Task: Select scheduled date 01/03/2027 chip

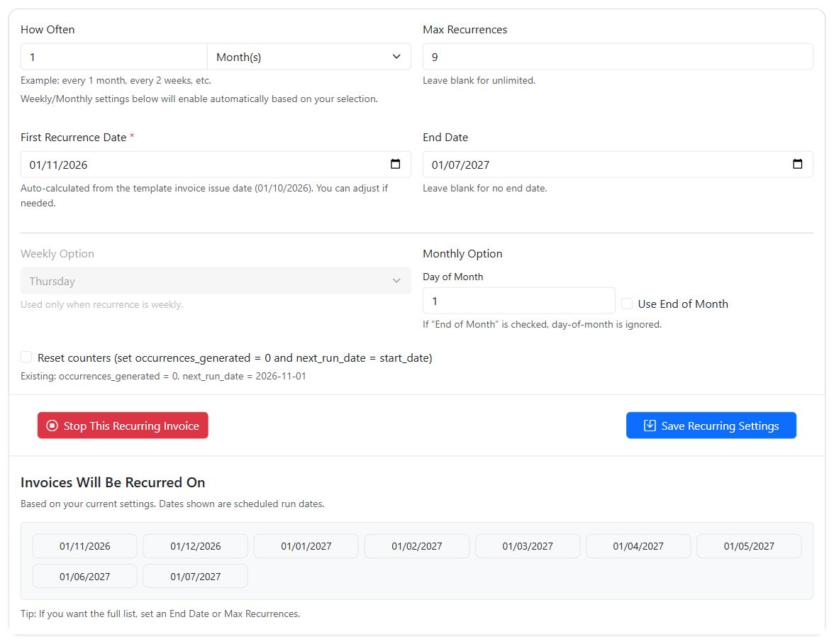Action: tap(527, 546)
